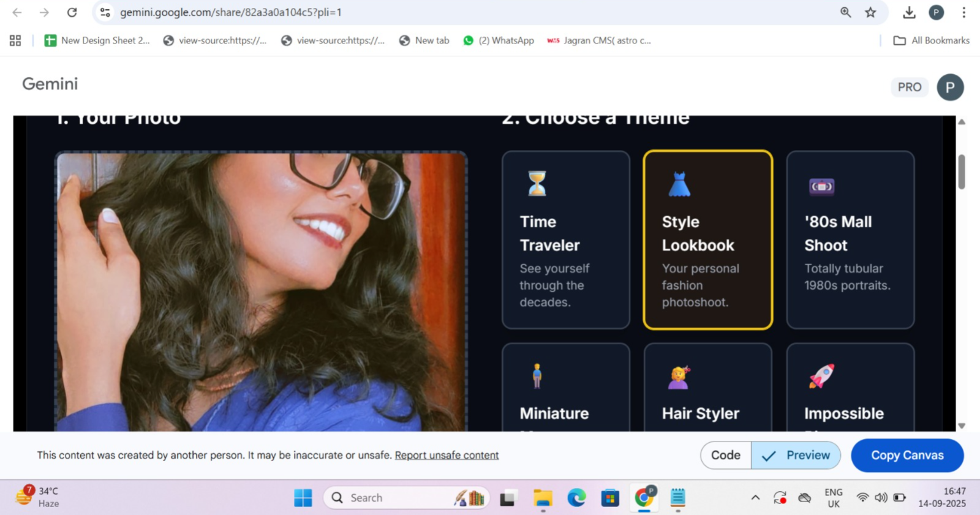The width and height of the screenshot is (980, 515).
Task: Pick the '80s Mall Shoot theme
Action: [x=850, y=239]
